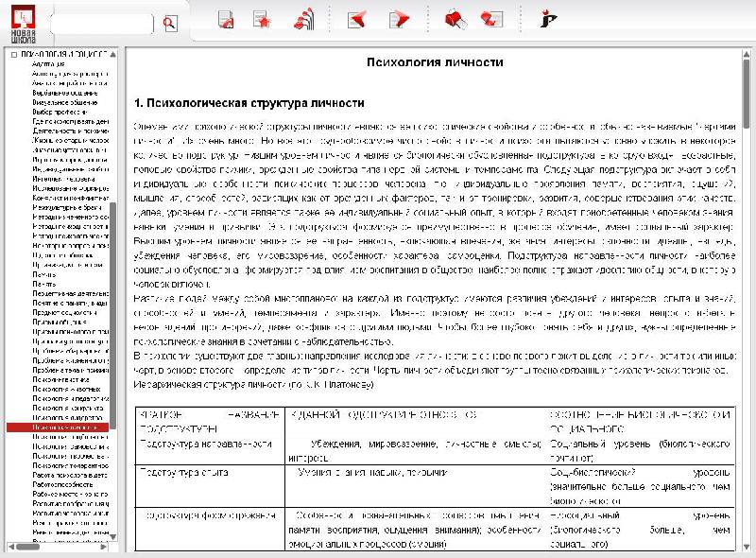
Task: Click the page title Психология личности
Action: click(x=435, y=62)
